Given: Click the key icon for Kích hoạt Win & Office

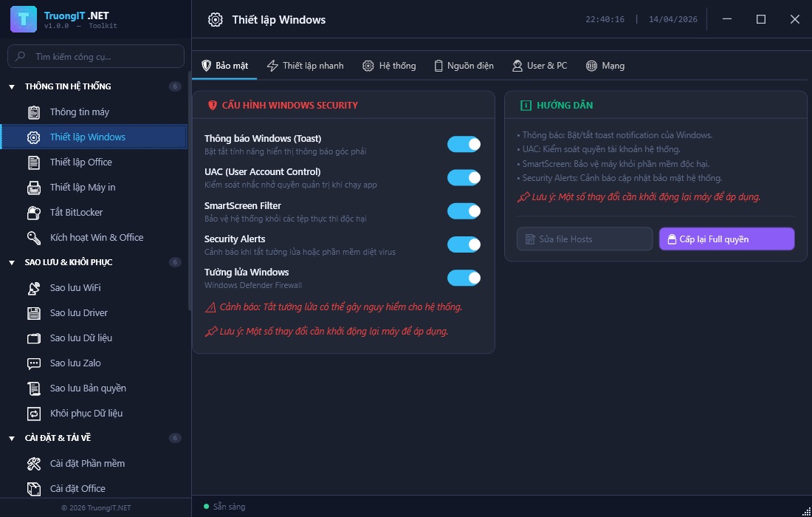Looking at the screenshot, I should point(34,238).
